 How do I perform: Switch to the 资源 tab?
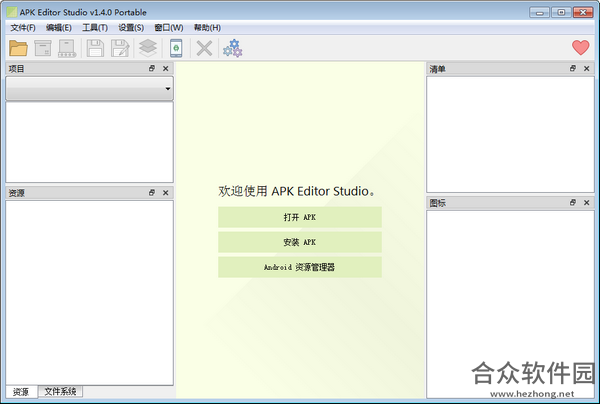[x=21, y=392]
